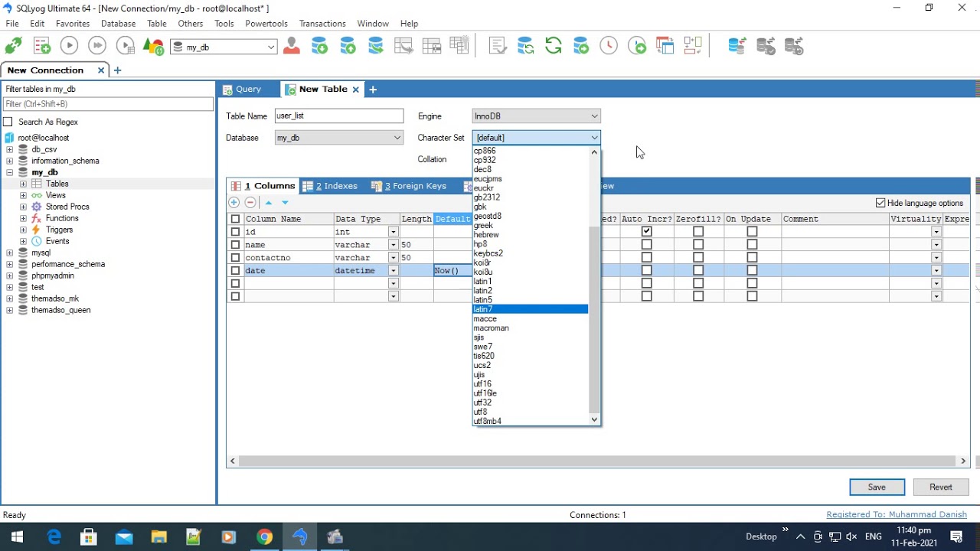Click the Execute Query play icon
Viewport: 980px width, 551px height.
(69, 46)
